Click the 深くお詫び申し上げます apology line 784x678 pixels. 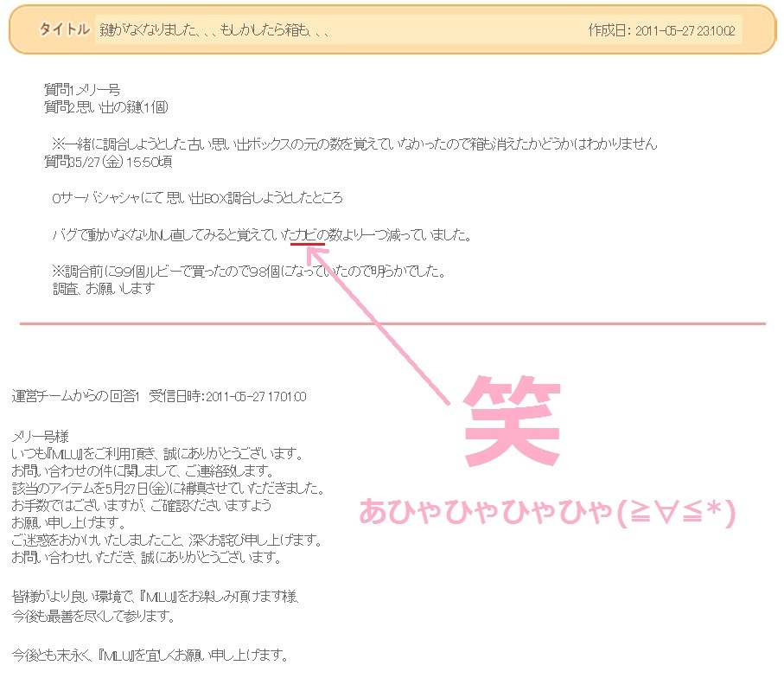[x=167, y=540]
